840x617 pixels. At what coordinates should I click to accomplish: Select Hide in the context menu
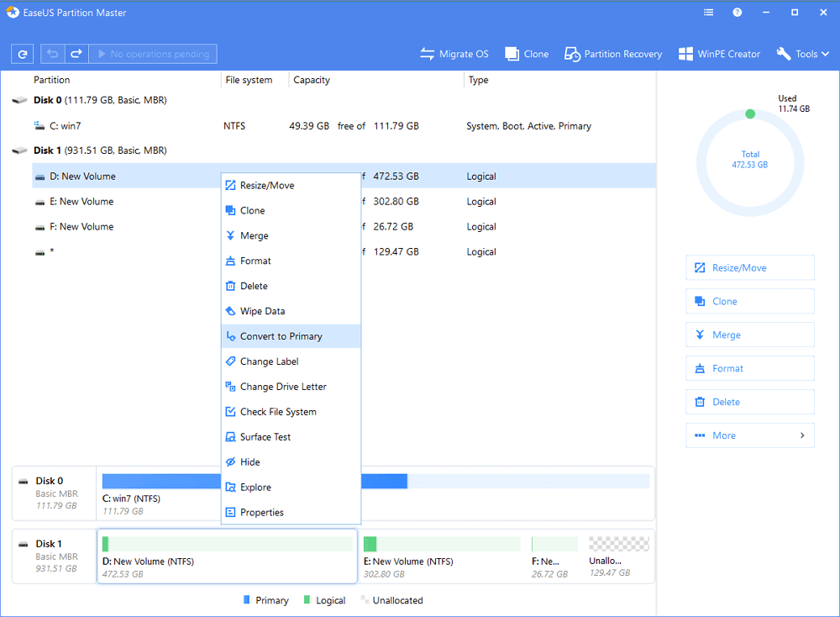coord(291,462)
